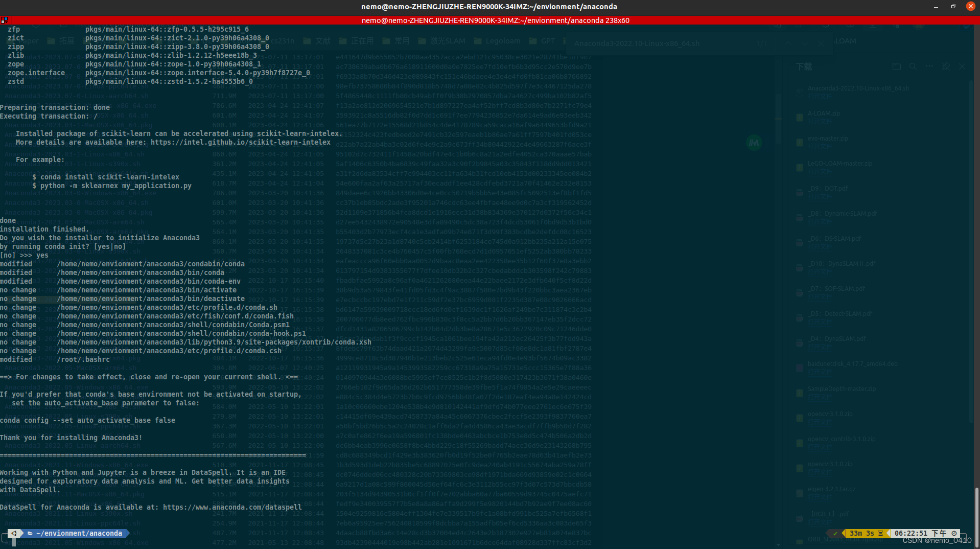The image size is (980, 549).
Task: Open SampleDepth-master.zip in downloads list
Action: pyautogui.click(x=842, y=389)
